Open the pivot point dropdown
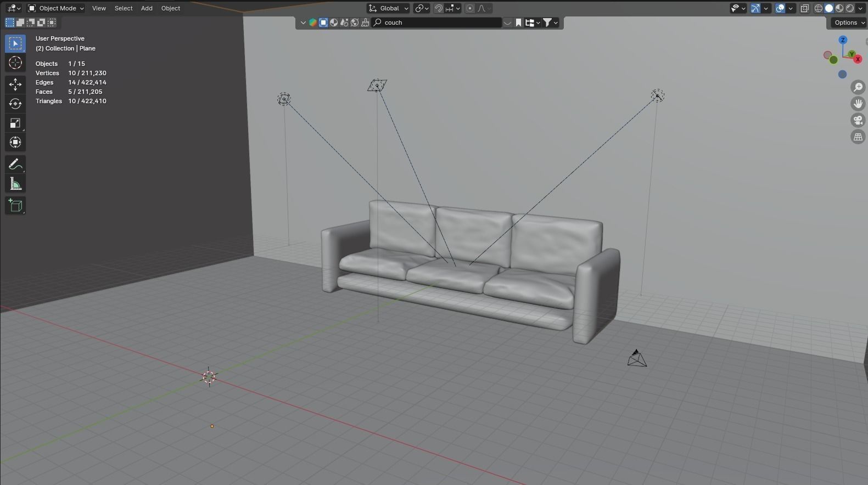 [422, 8]
